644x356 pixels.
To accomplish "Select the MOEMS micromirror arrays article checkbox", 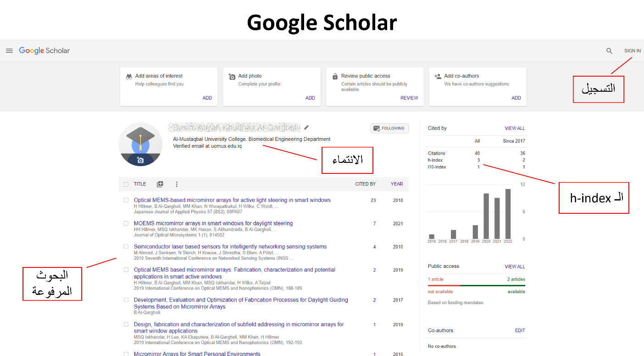I will point(126,223).
